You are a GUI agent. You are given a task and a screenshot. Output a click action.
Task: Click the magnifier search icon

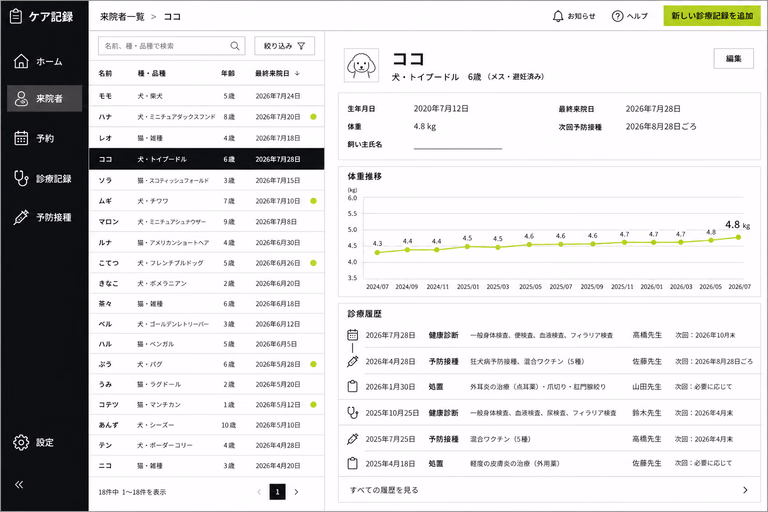pos(235,46)
